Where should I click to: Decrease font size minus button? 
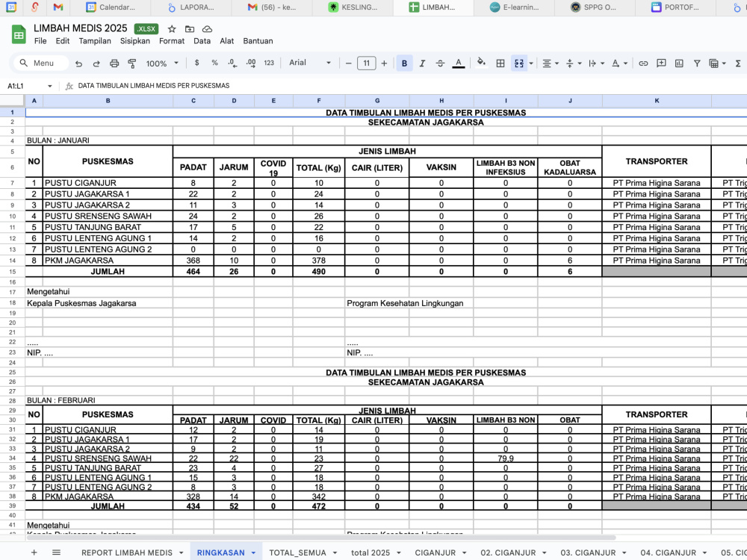(348, 63)
